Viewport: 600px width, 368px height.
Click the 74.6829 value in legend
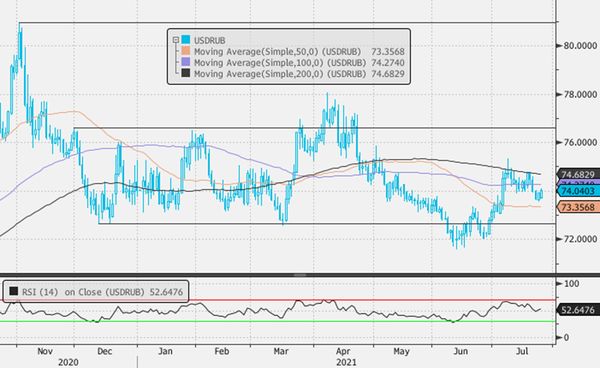tap(388, 74)
